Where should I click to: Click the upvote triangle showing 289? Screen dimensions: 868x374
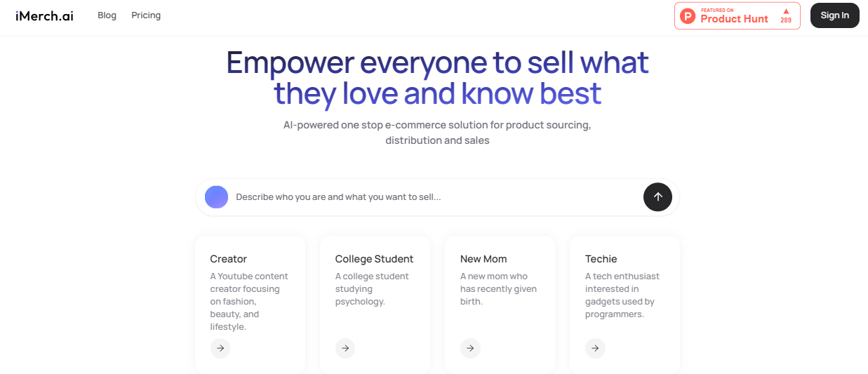click(786, 12)
